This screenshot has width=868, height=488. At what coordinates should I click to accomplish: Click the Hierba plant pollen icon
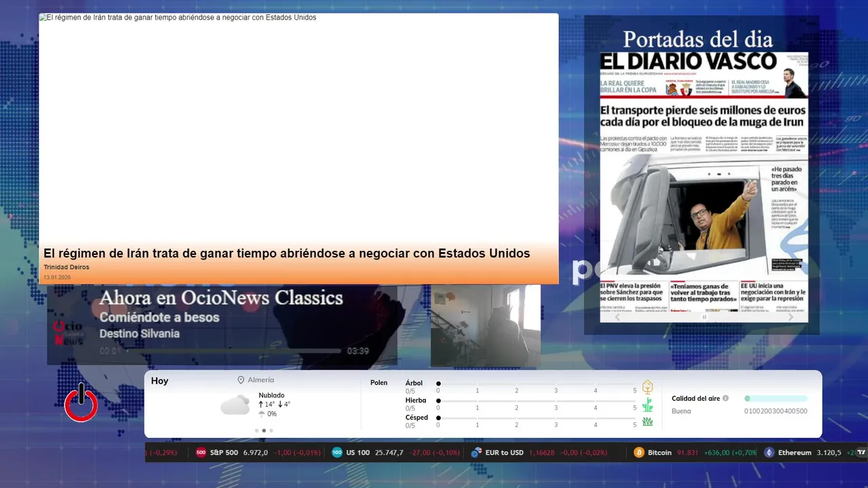tap(648, 405)
